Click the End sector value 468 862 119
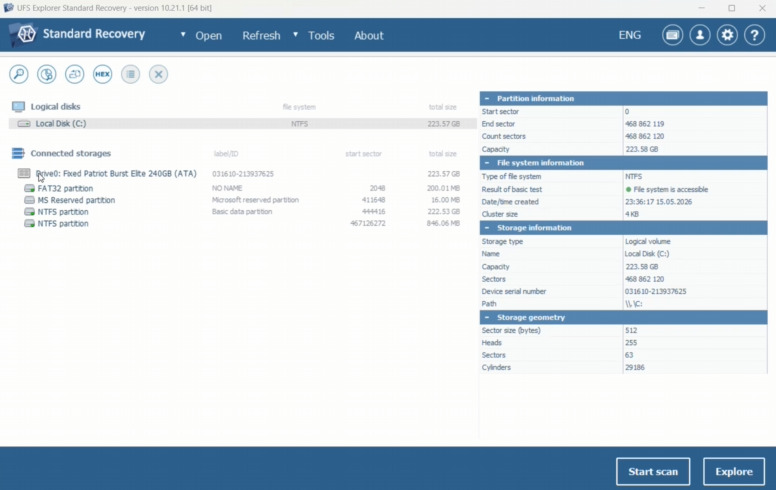This screenshot has height=490, width=776. click(x=644, y=124)
